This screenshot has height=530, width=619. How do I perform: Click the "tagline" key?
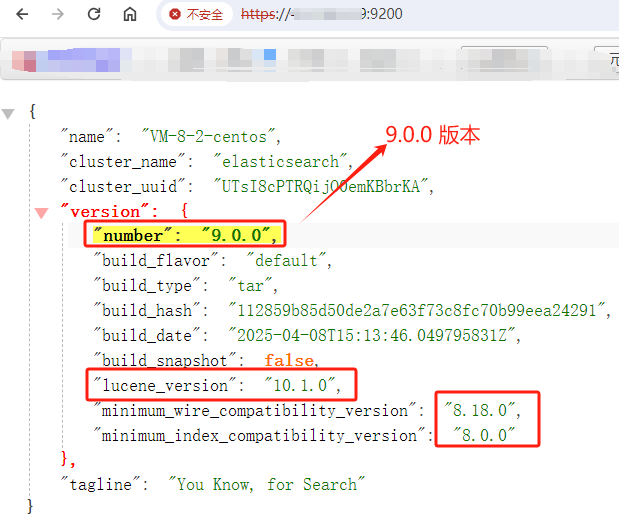pyautogui.click(x=100, y=484)
